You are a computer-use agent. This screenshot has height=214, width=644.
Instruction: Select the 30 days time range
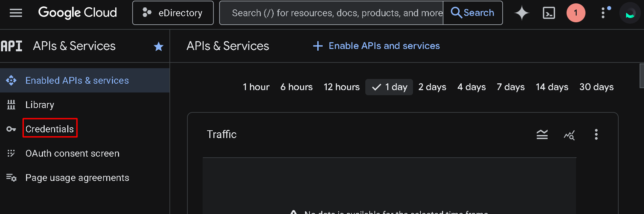pos(596,87)
